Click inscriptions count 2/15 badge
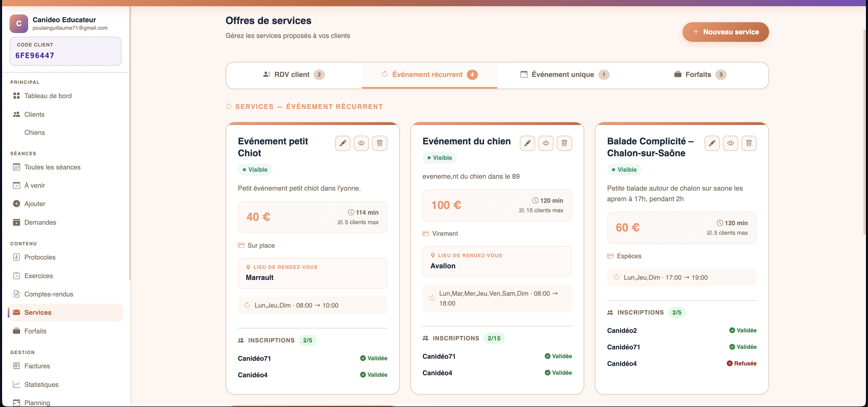The image size is (868, 407). 494,338
